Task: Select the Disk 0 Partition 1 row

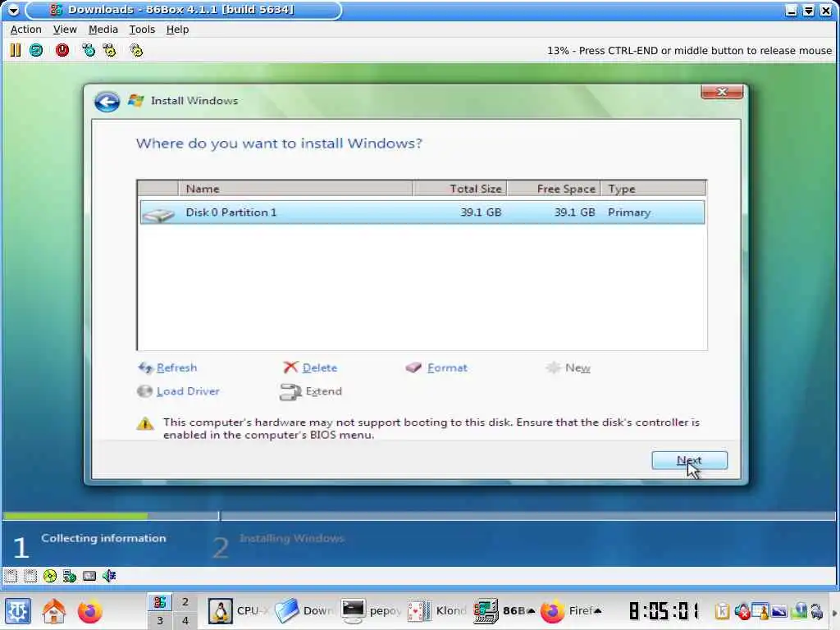Action: click(422, 212)
